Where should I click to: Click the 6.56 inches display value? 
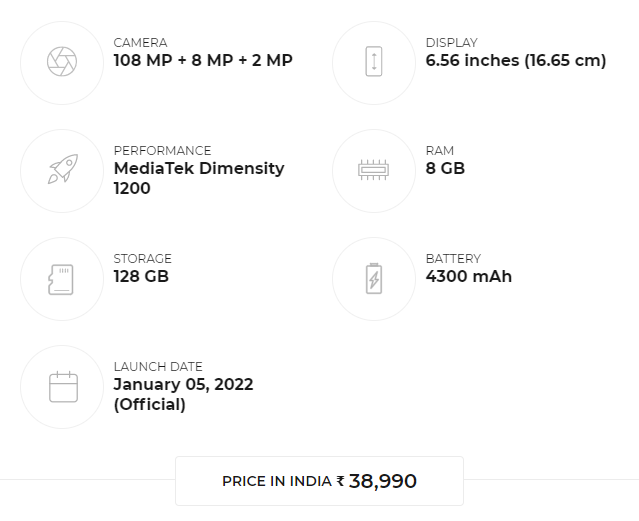(x=516, y=61)
